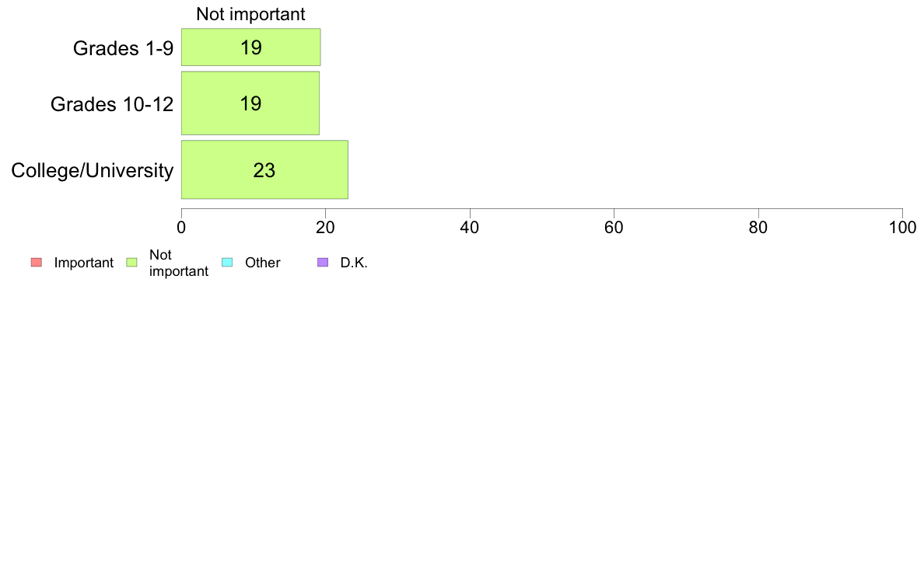Click the cyan Other legend swatch
The image size is (924, 572).
pos(227,263)
